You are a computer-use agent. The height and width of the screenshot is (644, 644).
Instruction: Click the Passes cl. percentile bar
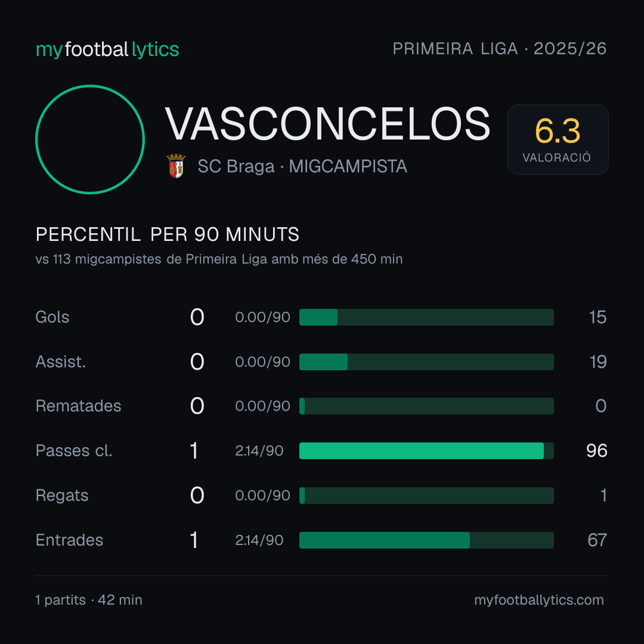pyautogui.click(x=426, y=451)
